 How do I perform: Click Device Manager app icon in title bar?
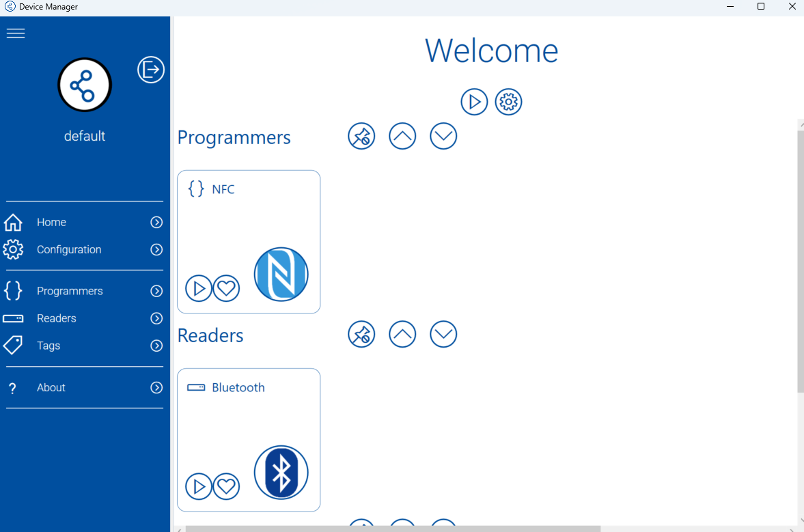coord(10,7)
